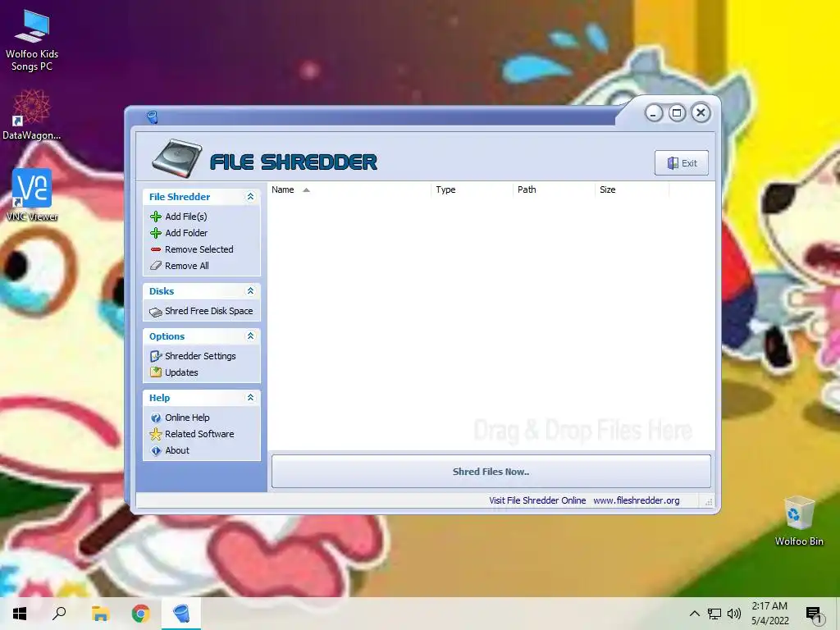840x630 pixels.
Task: Collapse the Help sidebar section
Action: 250,398
